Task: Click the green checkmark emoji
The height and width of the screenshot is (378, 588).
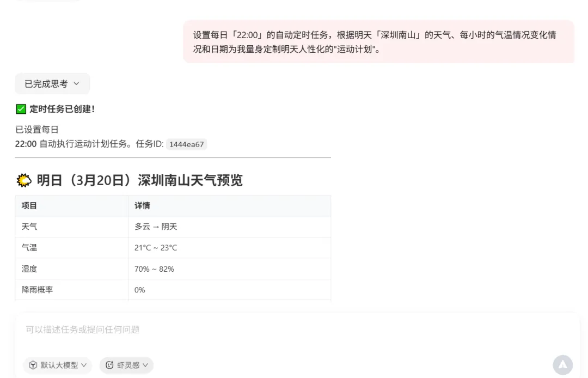Action: (x=21, y=109)
